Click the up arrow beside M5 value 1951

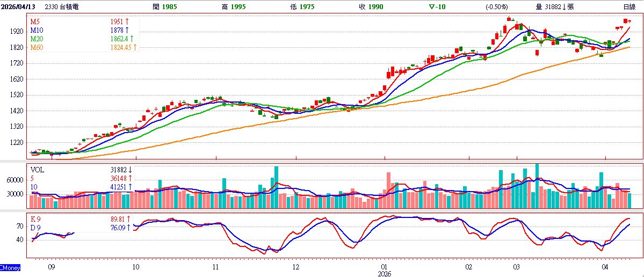tap(126, 21)
